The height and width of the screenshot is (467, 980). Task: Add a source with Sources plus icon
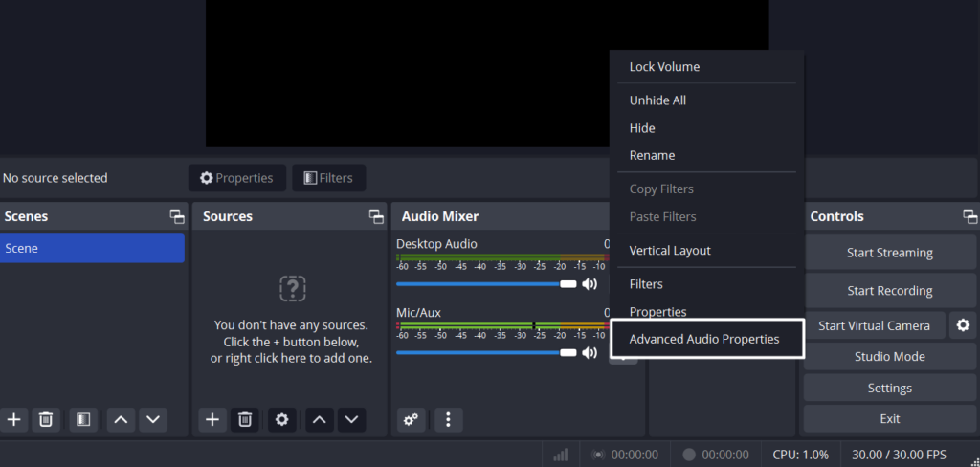pos(212,419)
